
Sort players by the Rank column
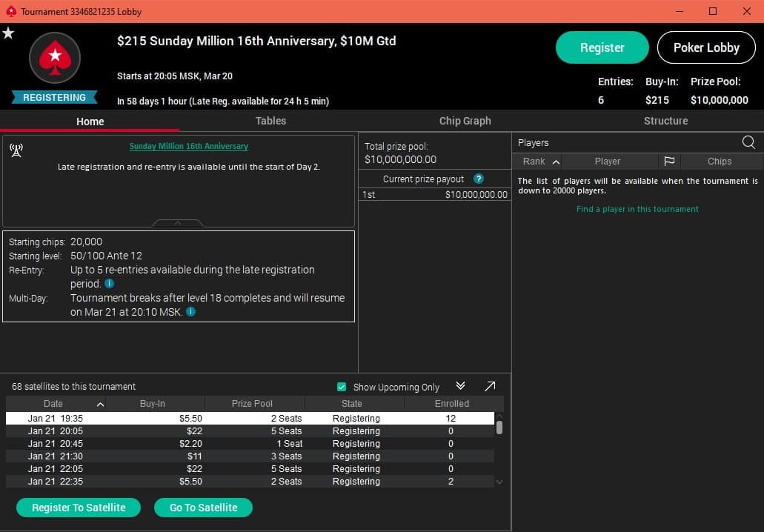pyautogui.click(x=537, y=162)
